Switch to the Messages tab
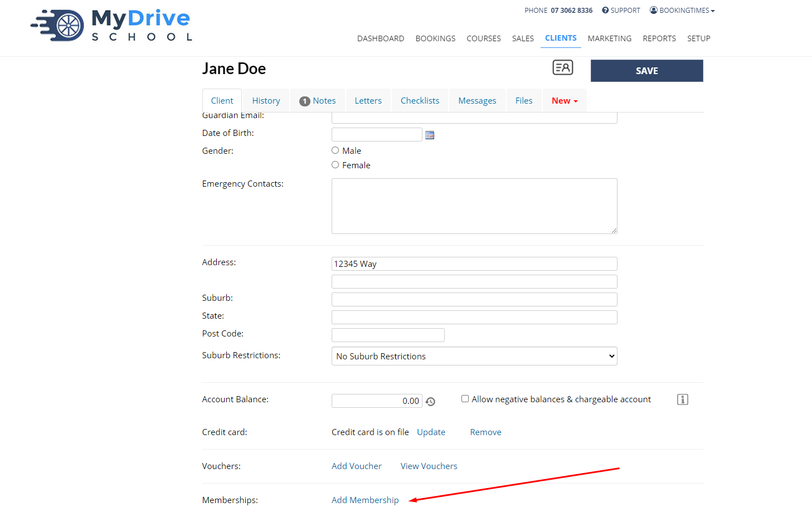 pos(477,101)
